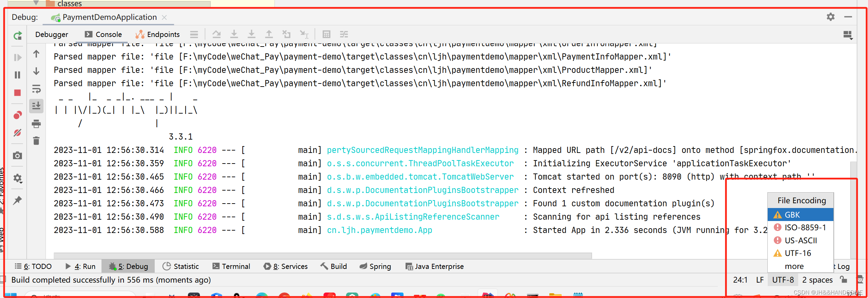The height and width of the screenshot is (298, 868).
Task: Show the execution point in the debug toolbar
Action: (x=216, y=34)
